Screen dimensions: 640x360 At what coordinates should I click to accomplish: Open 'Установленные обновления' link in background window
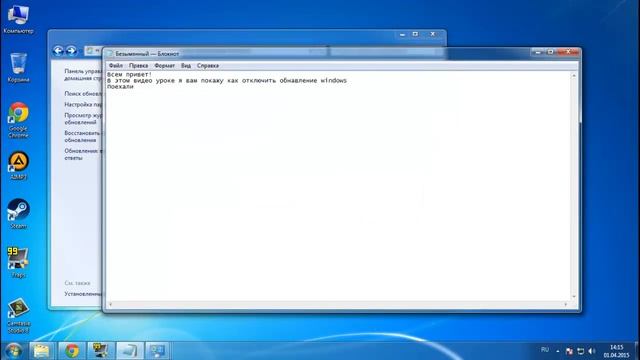pyautogui.click(x=83, y=293)
